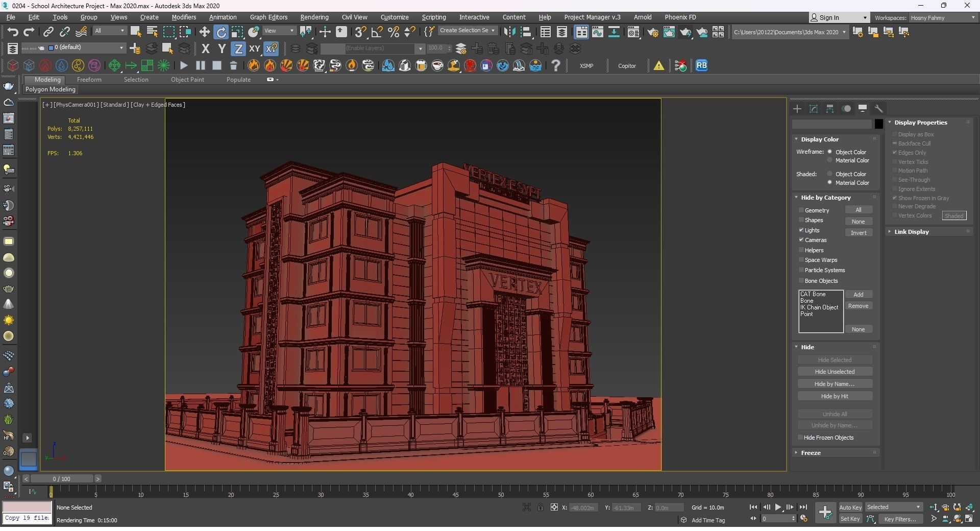Uncheck Lights hide category checkbox
The width and height of the screenshot is (980, 531).
801,230
